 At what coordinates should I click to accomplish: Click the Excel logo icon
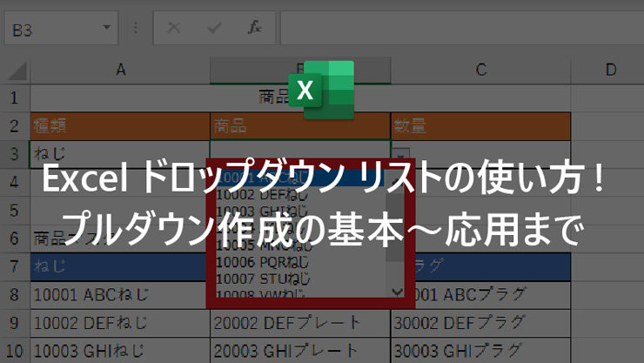click(321, 90)
